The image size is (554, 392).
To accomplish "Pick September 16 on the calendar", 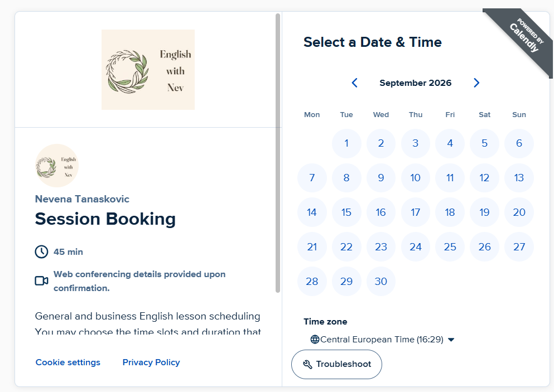I will coord(381,212).
